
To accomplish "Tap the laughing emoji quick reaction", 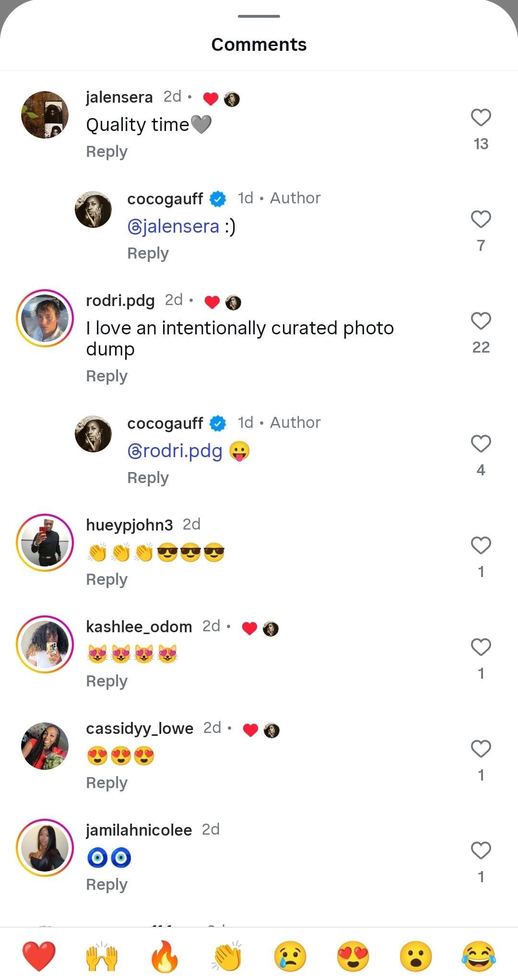I will [x=479, y=956].
